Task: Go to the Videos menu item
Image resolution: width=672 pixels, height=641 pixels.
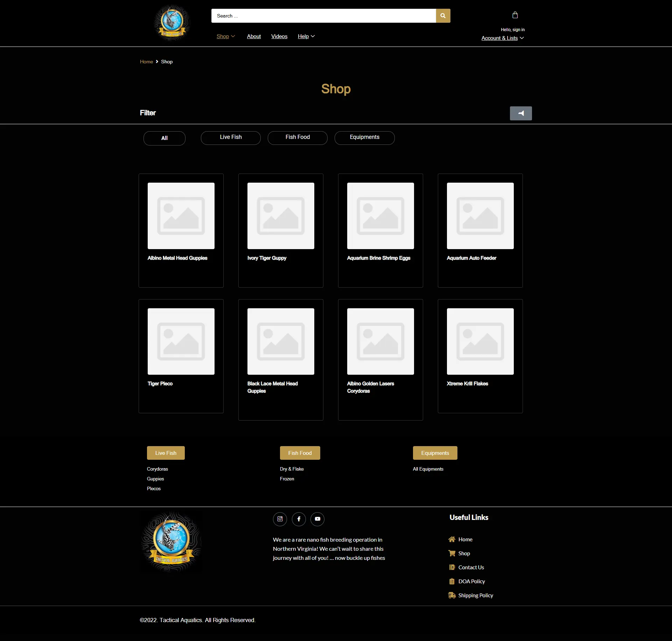Action: click(x=279, y=36)
